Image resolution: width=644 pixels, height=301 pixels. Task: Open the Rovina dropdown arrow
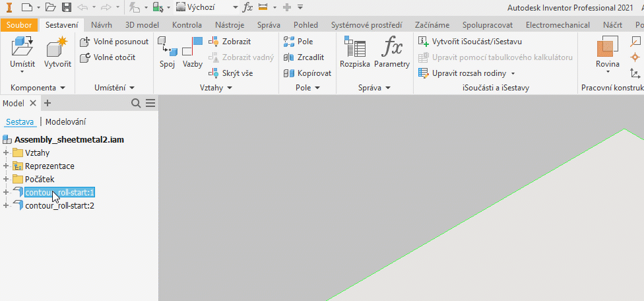click(608, 71)
